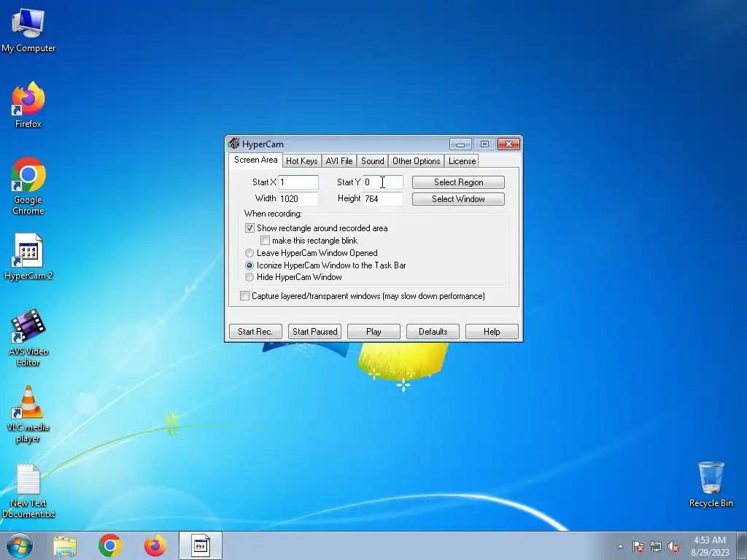Click the HyperCam taskbar button

[x=201, y=545]
